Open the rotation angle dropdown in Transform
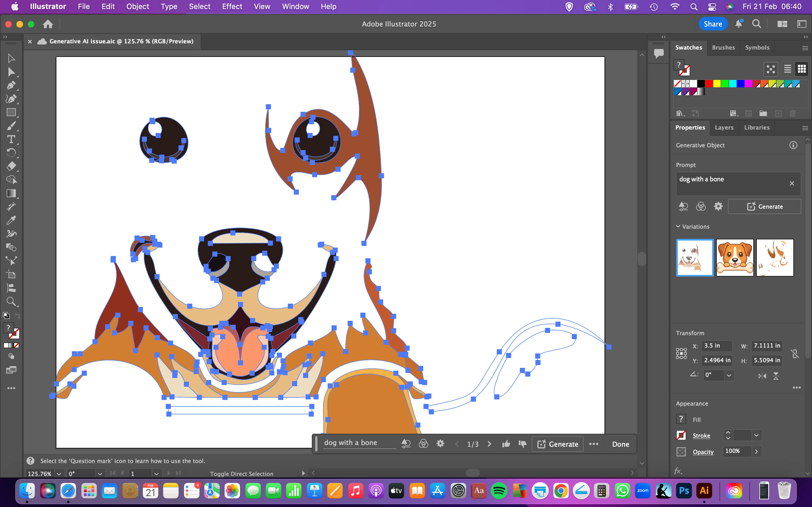Screen dimensions: 812x507 tap(729, 375)
